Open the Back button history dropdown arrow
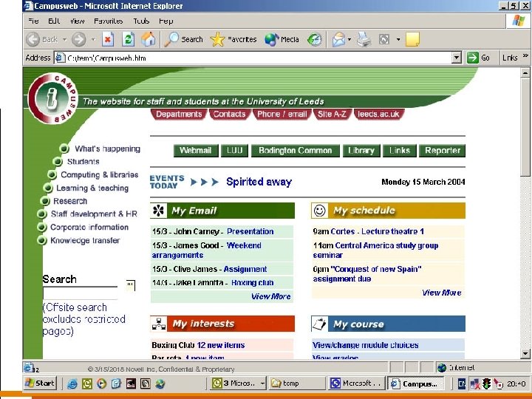This screenshot has width=532, height=399. tap(64, 40)
